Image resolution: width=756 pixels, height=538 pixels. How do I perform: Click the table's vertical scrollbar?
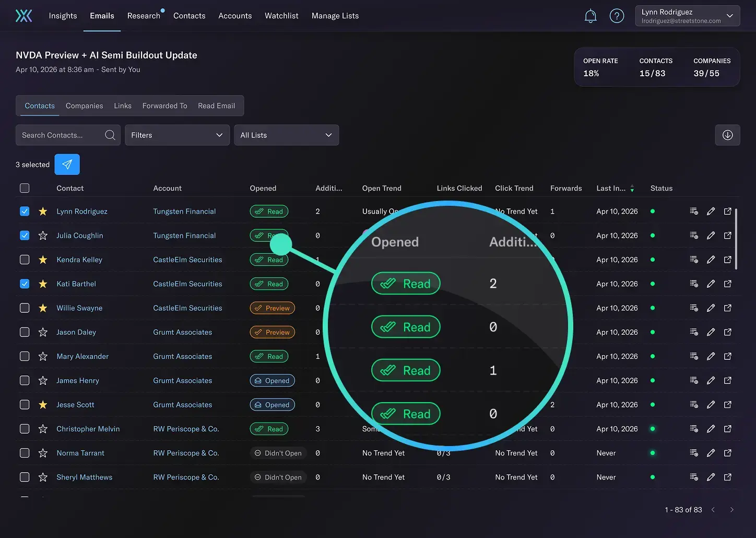[736, 239]
